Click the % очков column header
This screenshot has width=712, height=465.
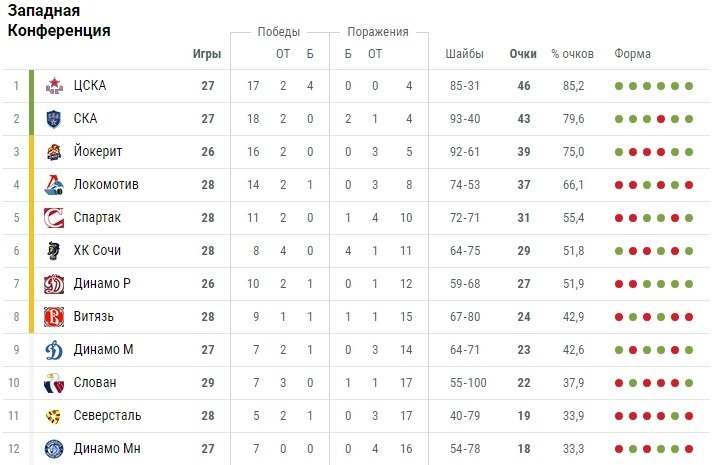pyautogui.click(x=571, y=54)
